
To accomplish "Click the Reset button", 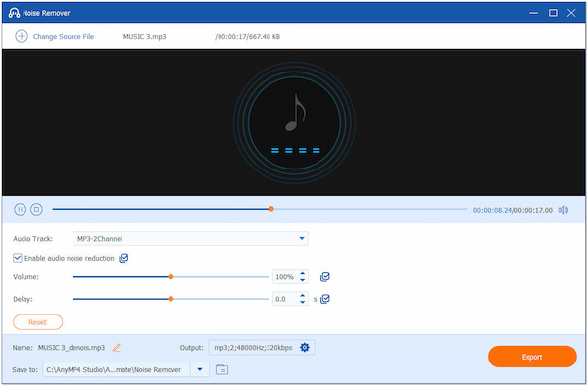I will 38,322.
